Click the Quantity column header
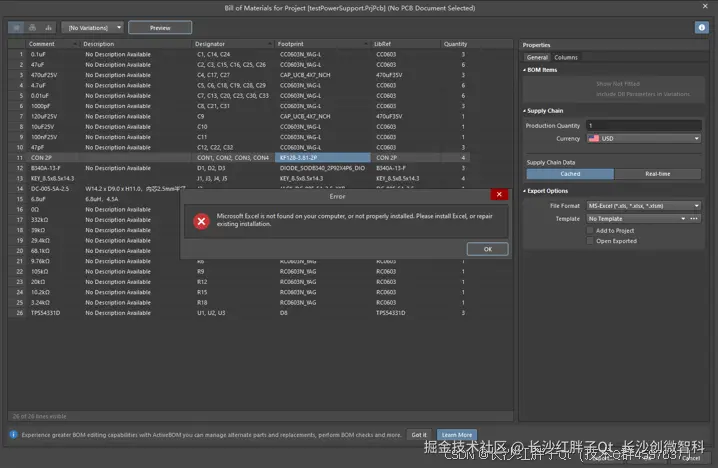718x468 pixels. [x=456, y=44]
